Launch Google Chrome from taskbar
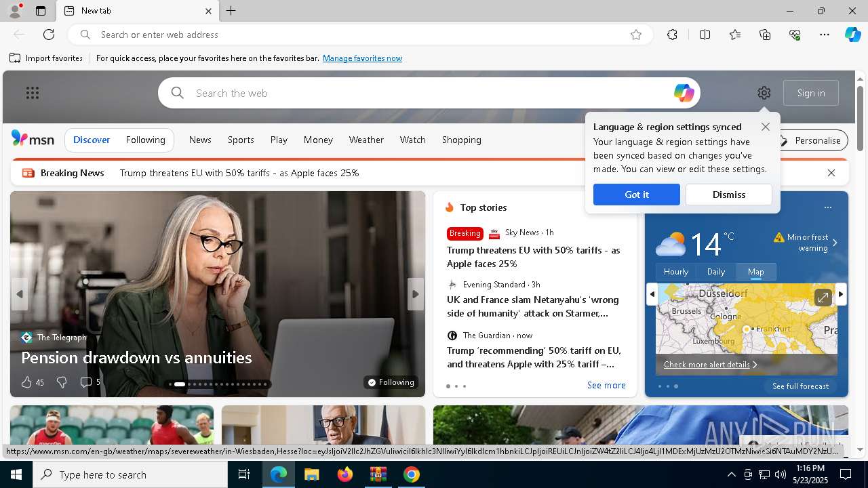 (412, 474)
